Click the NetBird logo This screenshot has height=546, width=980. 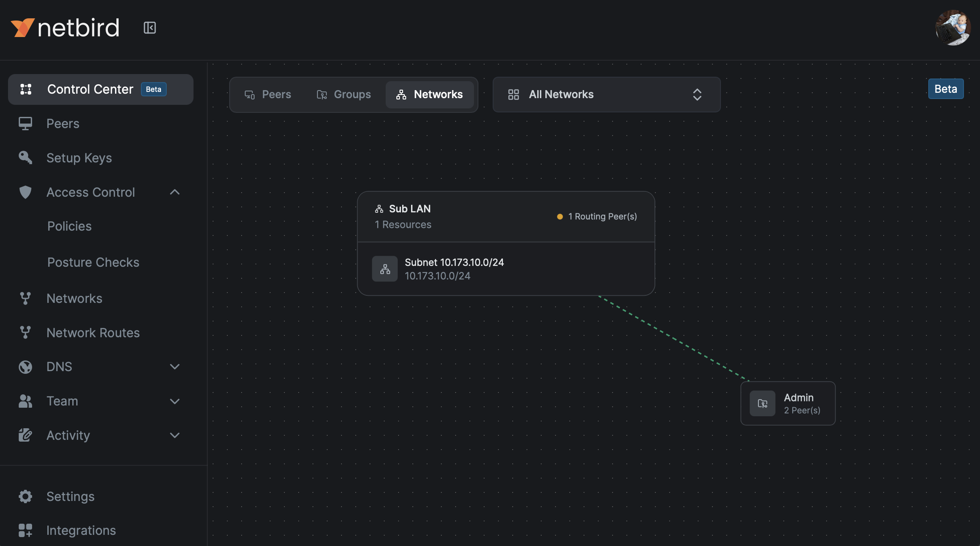65,27
